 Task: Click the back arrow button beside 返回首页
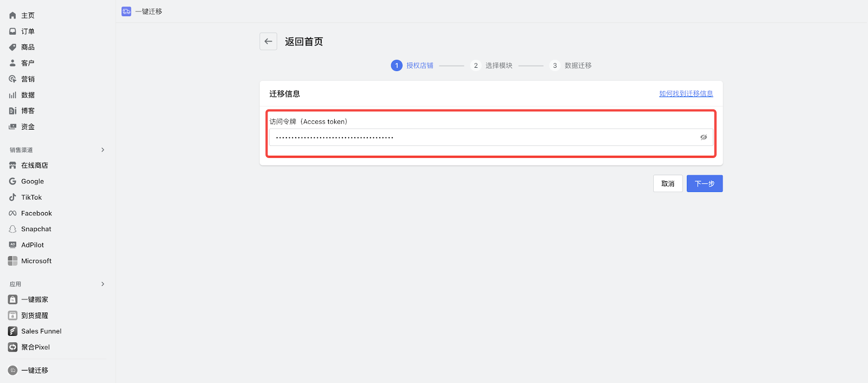click(268, 41)
